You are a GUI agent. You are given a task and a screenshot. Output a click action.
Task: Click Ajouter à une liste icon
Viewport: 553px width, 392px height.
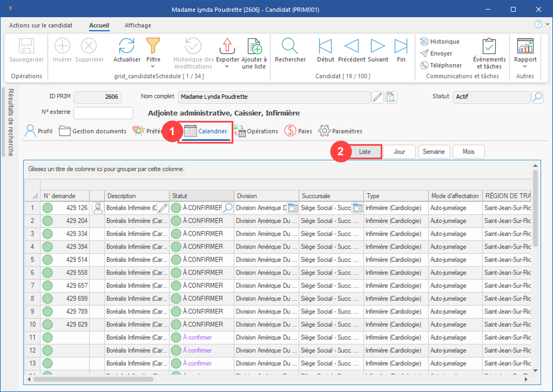coord(254,46)
